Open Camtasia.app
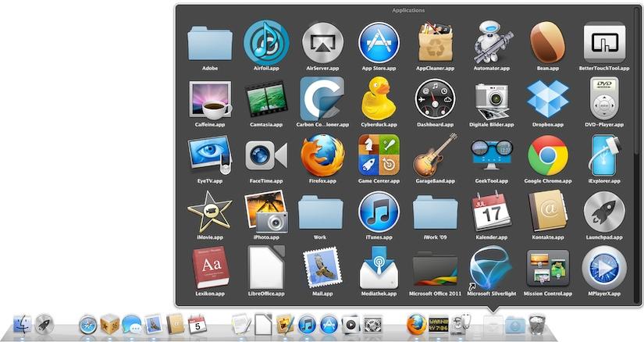The image size is (644, 342). tap(266, 99)
